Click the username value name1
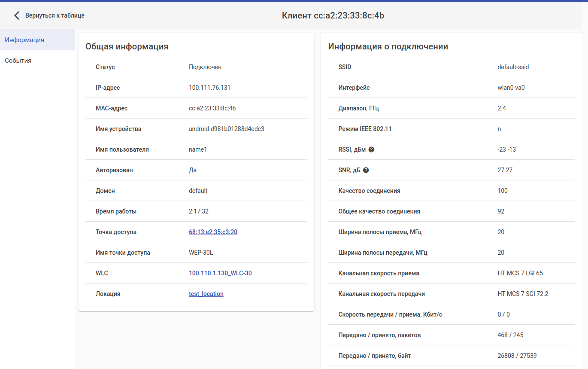 coord(198,149)
